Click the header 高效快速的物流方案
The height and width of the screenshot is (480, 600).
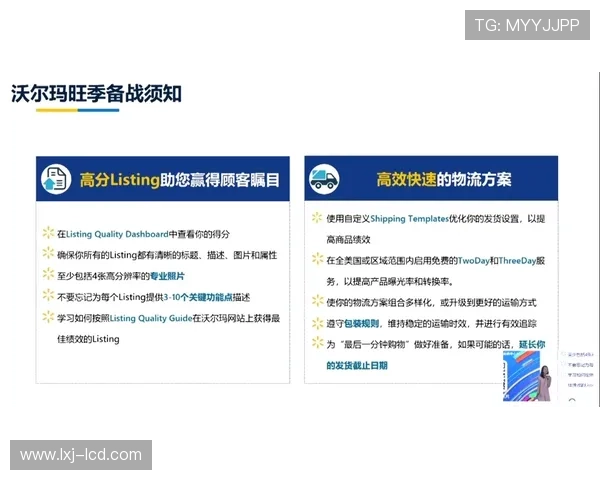444,179
